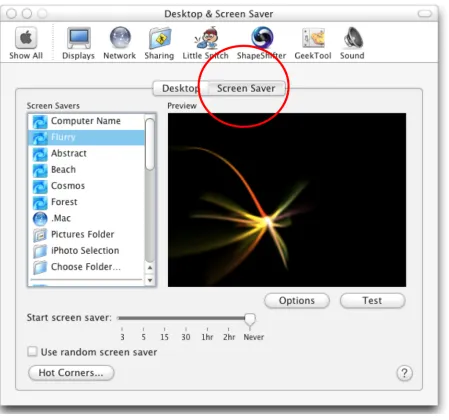
Task: Click the Test button
Action: (x=372, y=301)
